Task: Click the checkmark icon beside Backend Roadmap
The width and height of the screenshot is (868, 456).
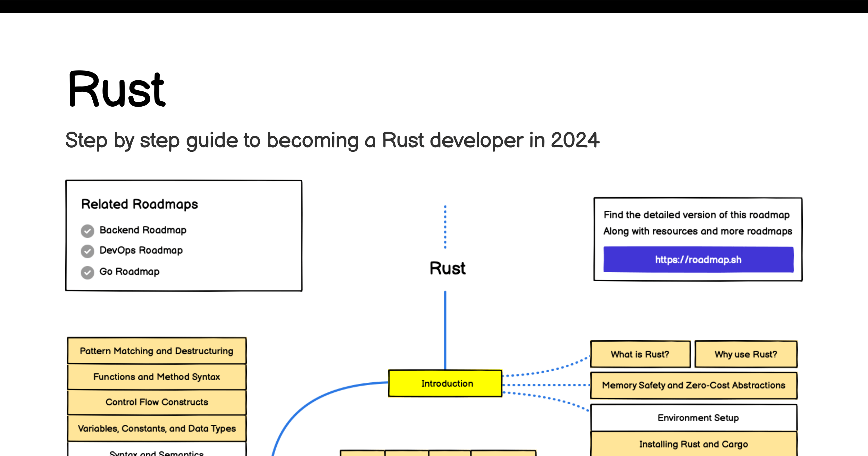Action: [x=87, y=231]
